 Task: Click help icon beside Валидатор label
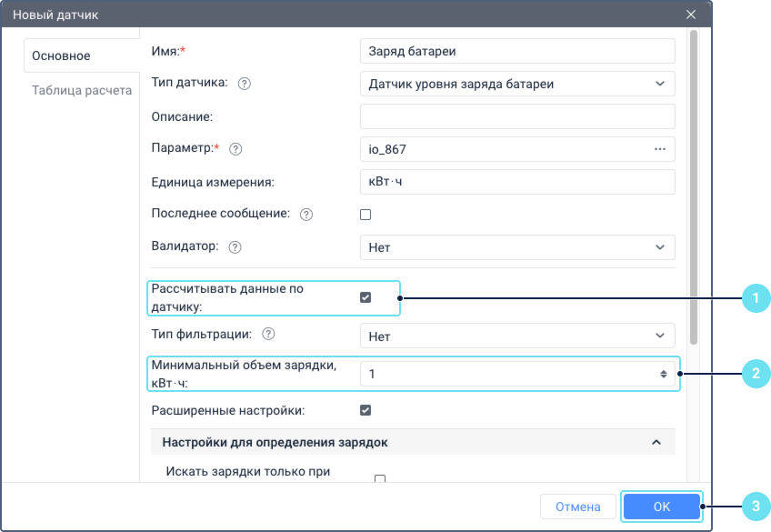[235, 246]
